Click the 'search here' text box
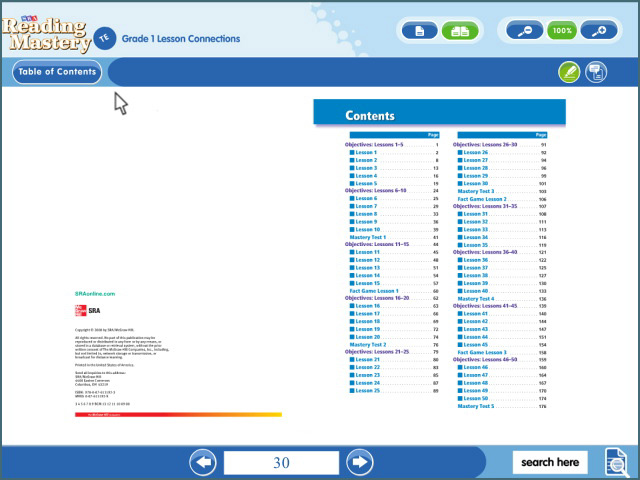640x480 pixels. pyautogui.click(x=550, y=462)
